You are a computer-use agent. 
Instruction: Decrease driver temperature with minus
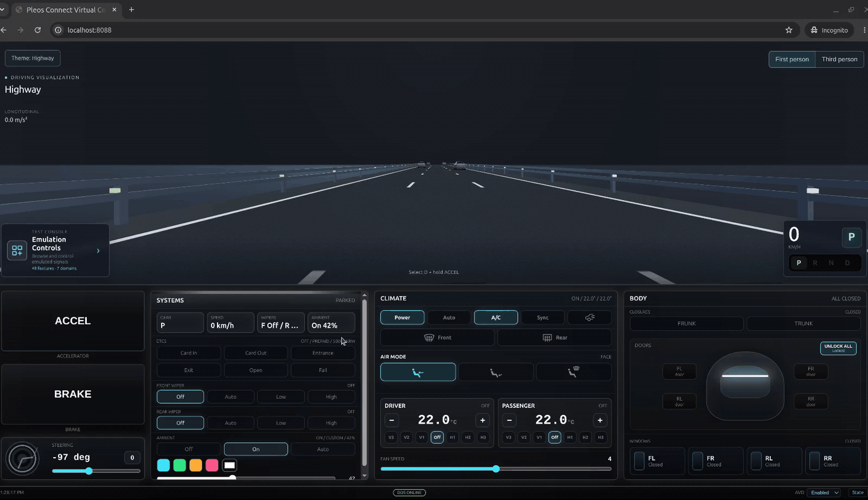tap(392, 420)
